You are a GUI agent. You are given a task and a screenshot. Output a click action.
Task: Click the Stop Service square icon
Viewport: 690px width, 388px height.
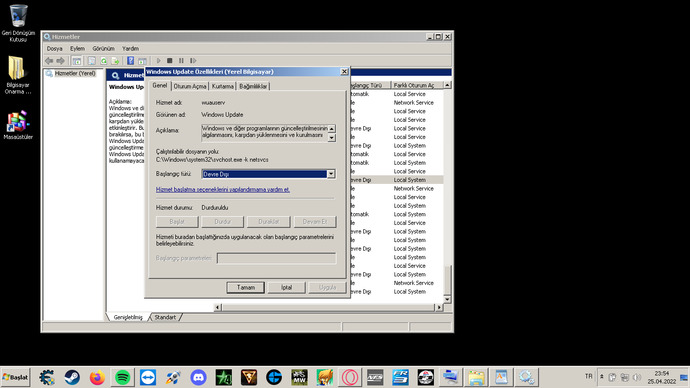coord(169,61)
